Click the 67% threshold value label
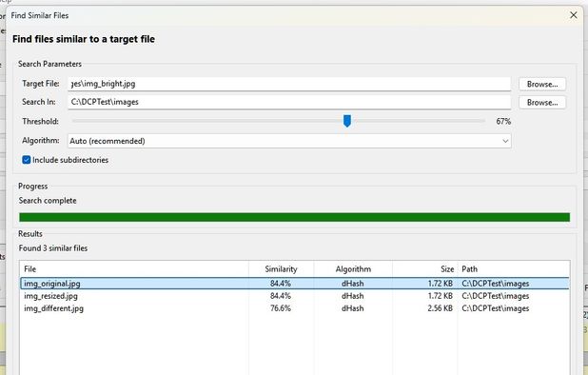Image resolution: width=588 pixels, height=375 pixels. tap(503, 122)
